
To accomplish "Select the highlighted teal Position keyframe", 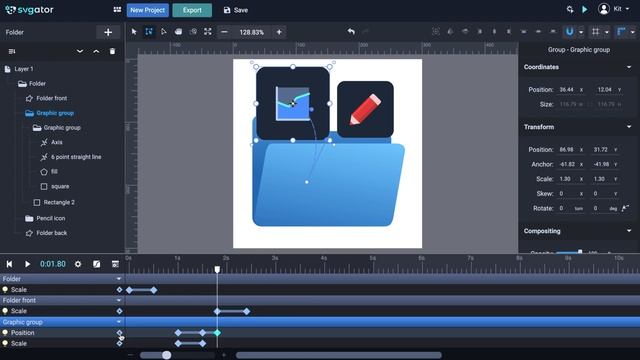I will [217, 333].
